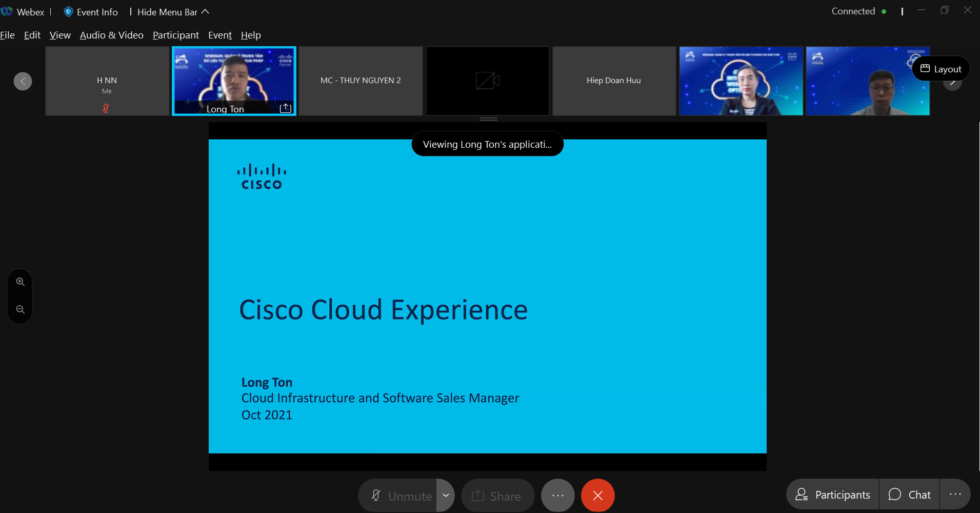The width and height of the screenshot is (980, 513).
Task: Click sharing icon on Long Ton tile
Action: [286, 108]
